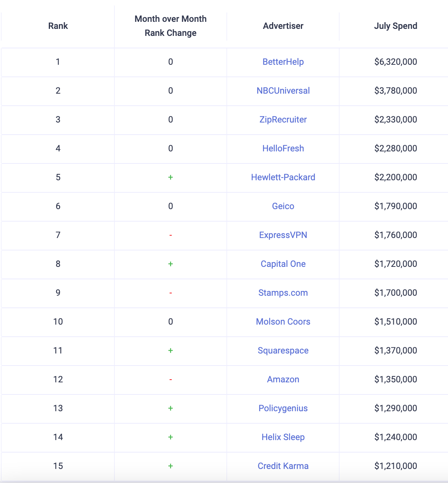
Task: Click the Month over Month Rank Change header
Action: pyautogui.click(x=171, y=26)
